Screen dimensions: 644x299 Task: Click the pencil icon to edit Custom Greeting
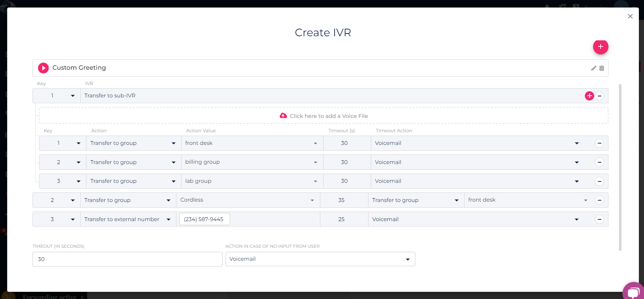tap(593, 68)
